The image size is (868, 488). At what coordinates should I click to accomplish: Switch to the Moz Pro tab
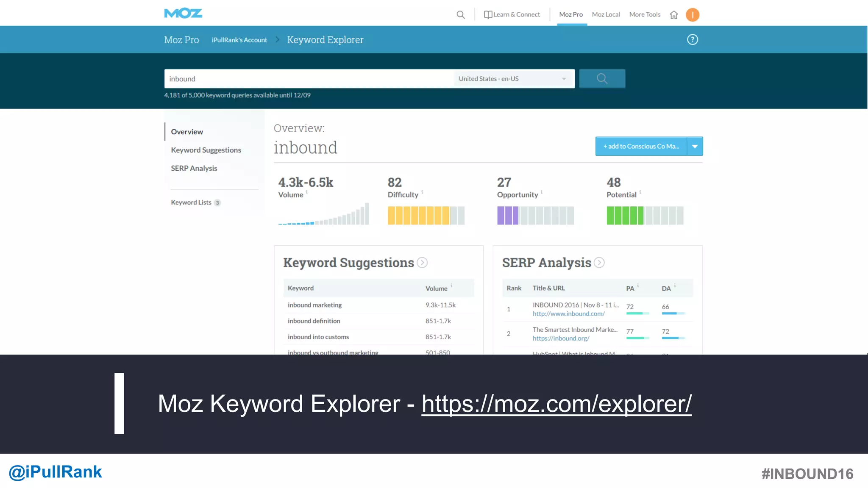pyautogui.click(x=571, y=14)
